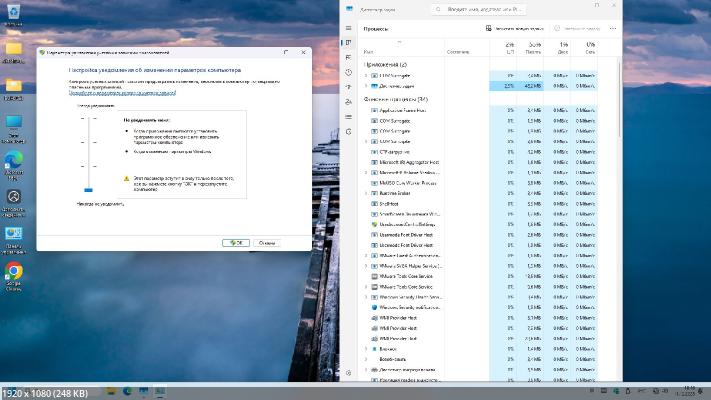Expand the Task Manager process row under Apps

366,87
